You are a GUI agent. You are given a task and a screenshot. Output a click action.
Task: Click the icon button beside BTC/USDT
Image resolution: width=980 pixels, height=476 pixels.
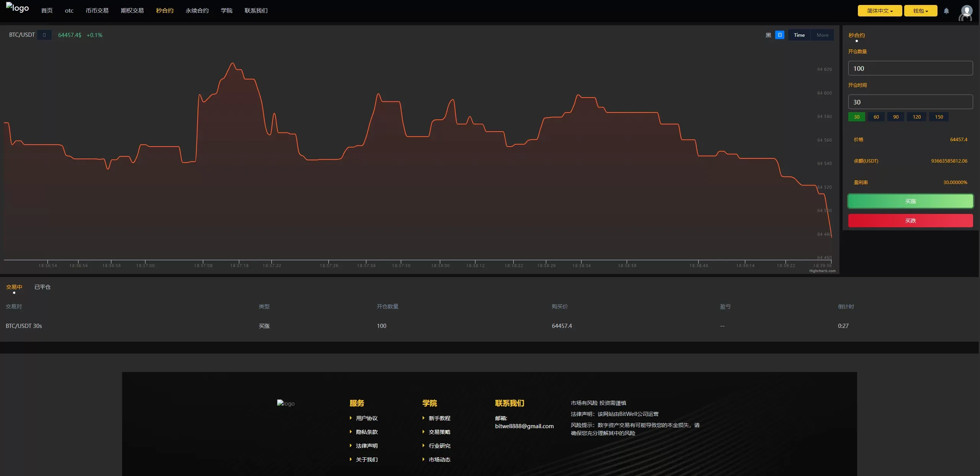pos(44,35)
